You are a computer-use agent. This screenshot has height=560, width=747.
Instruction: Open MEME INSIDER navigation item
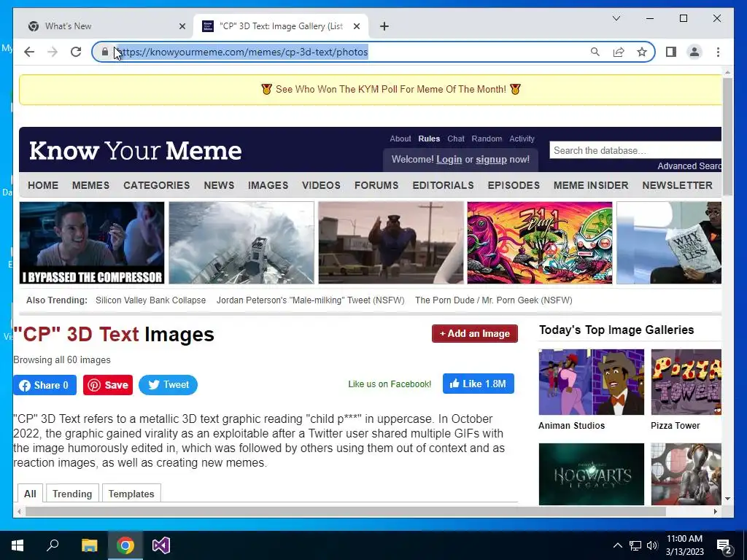tap(591, 185)
